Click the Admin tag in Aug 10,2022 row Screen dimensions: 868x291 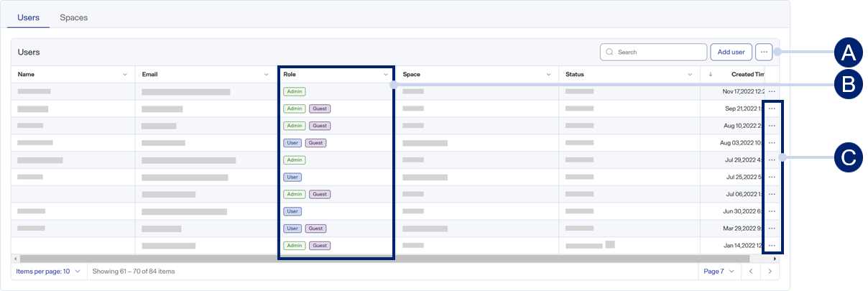(295, 126)
